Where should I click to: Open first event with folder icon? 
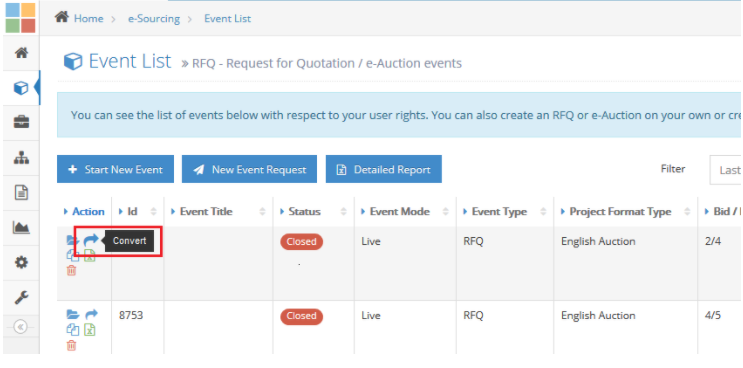72,241
